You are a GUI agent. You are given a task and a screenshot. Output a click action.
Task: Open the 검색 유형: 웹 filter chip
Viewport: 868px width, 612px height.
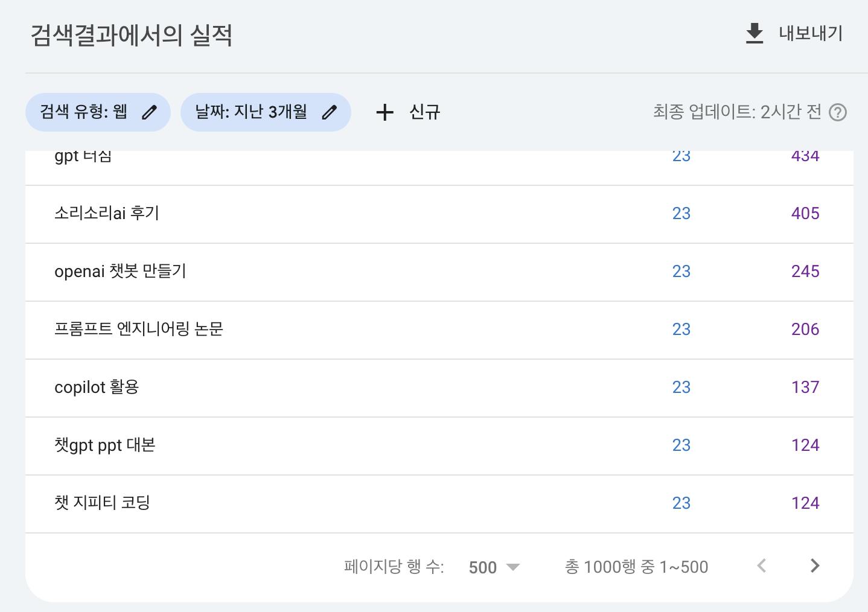pos(84,112)
